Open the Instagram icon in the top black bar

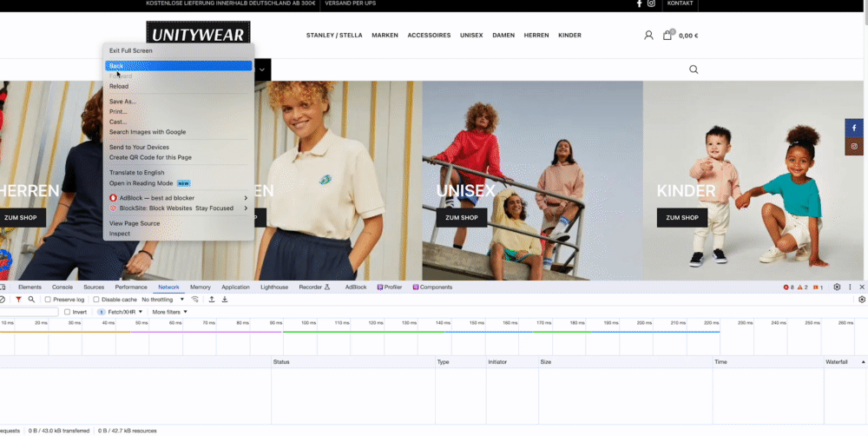coord(651,3)
